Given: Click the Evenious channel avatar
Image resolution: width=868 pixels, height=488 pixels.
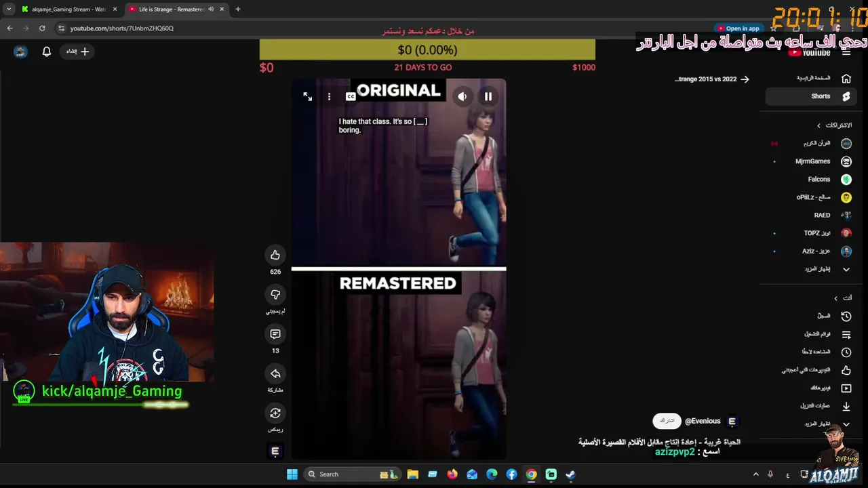Looking at the screenshot, I should point(732,422).
